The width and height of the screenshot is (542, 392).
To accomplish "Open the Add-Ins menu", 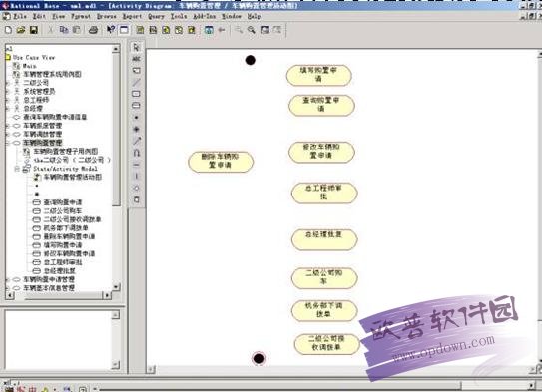I will 205,16.
